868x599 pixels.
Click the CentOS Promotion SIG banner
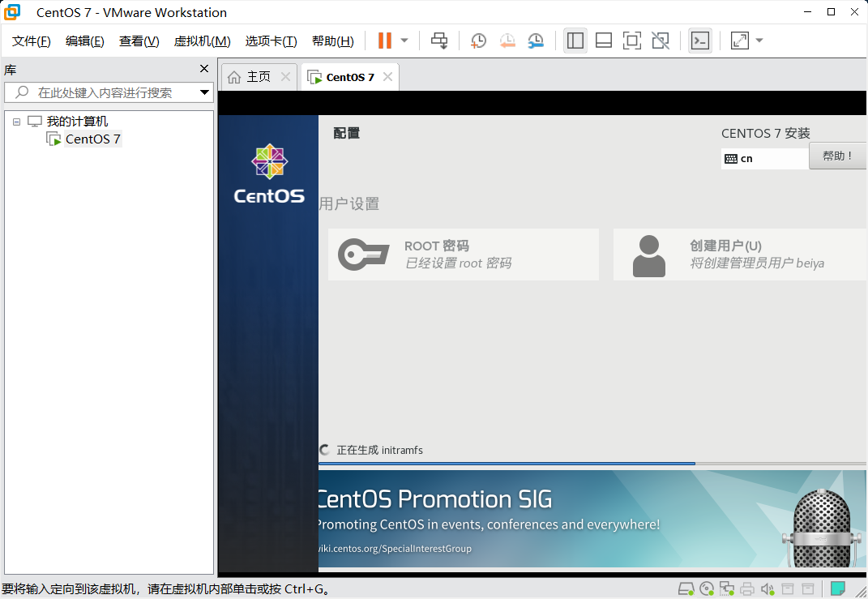click(592, 519)
